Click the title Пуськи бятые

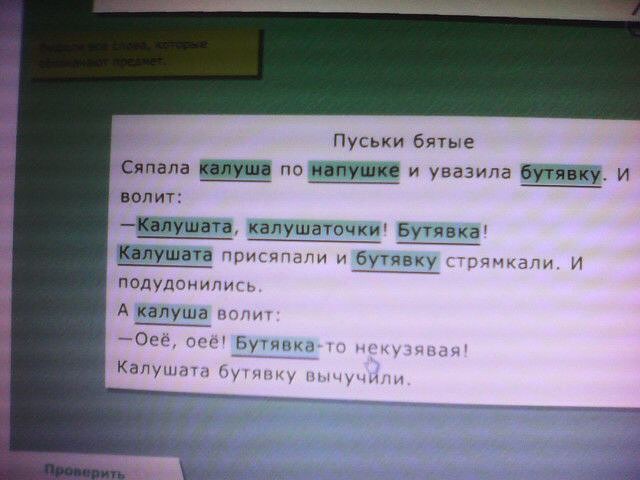pos(404,141)
